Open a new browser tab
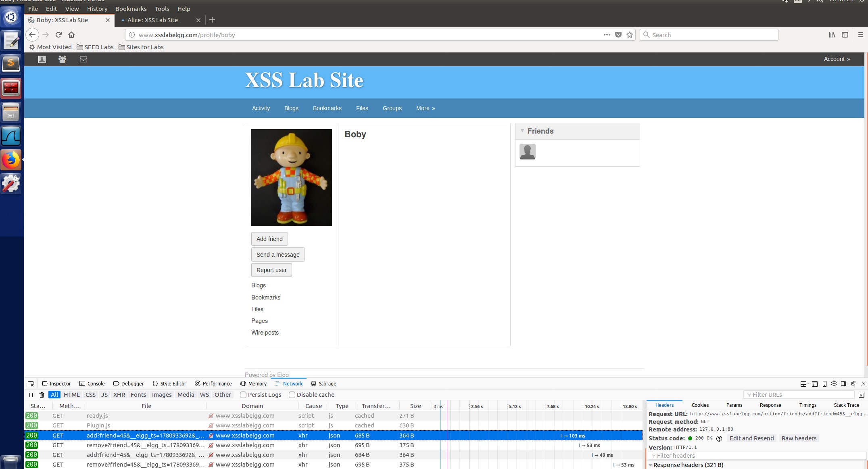This screenshot has width=868, height=469. (212, 20)
